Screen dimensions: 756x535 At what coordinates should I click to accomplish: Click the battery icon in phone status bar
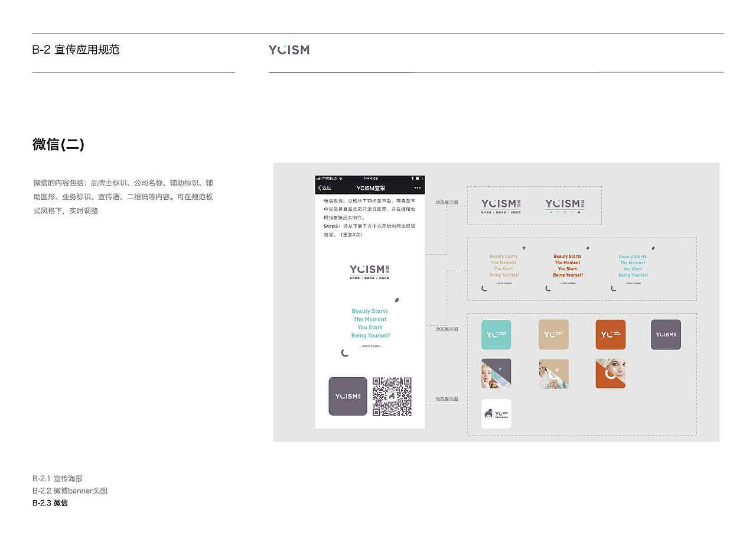coord(419,178)
